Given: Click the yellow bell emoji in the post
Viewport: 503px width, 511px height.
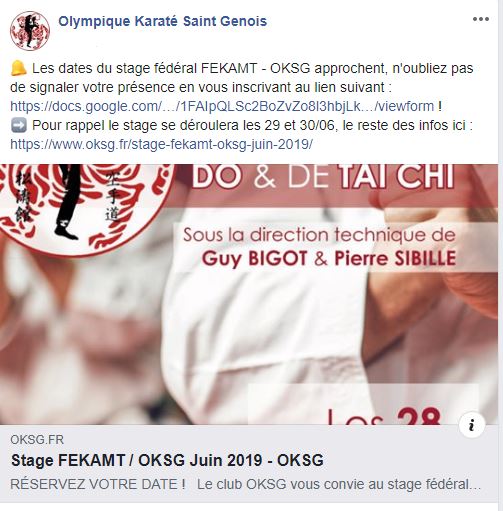Looking at the screenshot, I should (19, 68).
